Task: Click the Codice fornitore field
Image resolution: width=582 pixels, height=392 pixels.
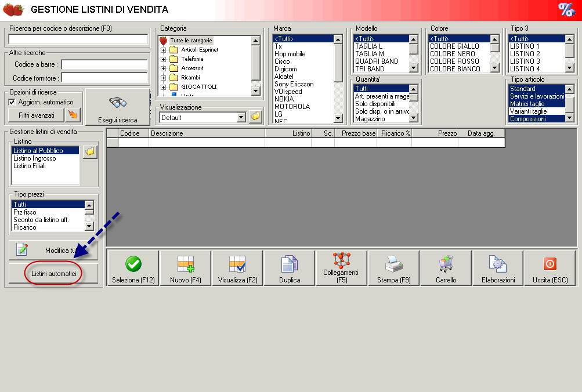Action: click(x=104, y=78)
